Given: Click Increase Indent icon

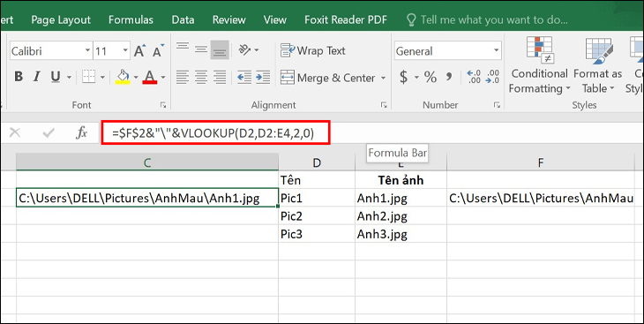Looking at the screenshot, I should [262, 77].
